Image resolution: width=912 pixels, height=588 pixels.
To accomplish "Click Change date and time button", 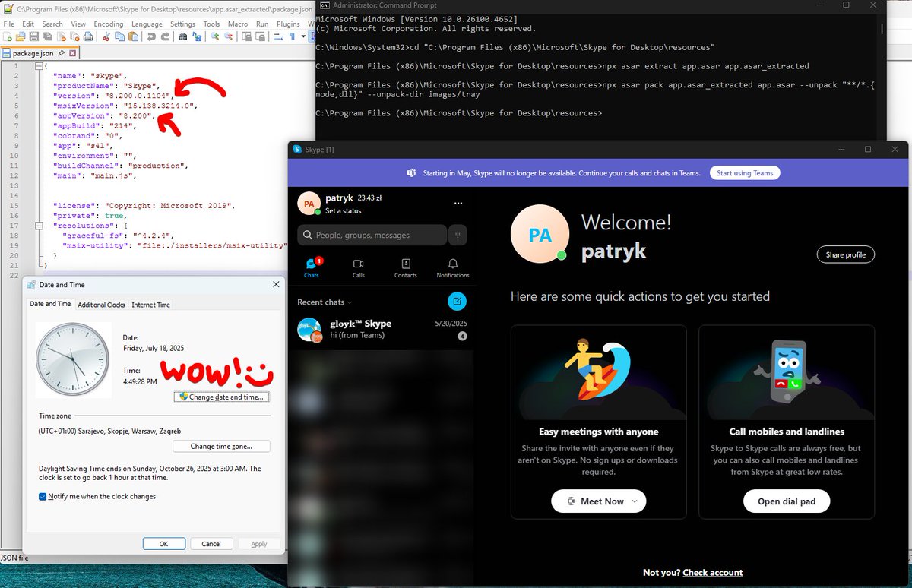I will (221, 397).
